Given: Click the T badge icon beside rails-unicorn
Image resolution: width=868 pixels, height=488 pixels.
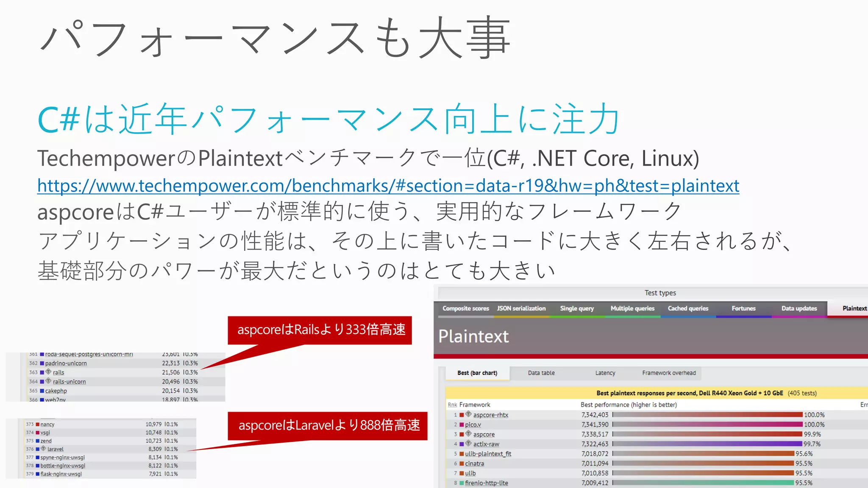Looking at the screenshot, I should [48, 381].
